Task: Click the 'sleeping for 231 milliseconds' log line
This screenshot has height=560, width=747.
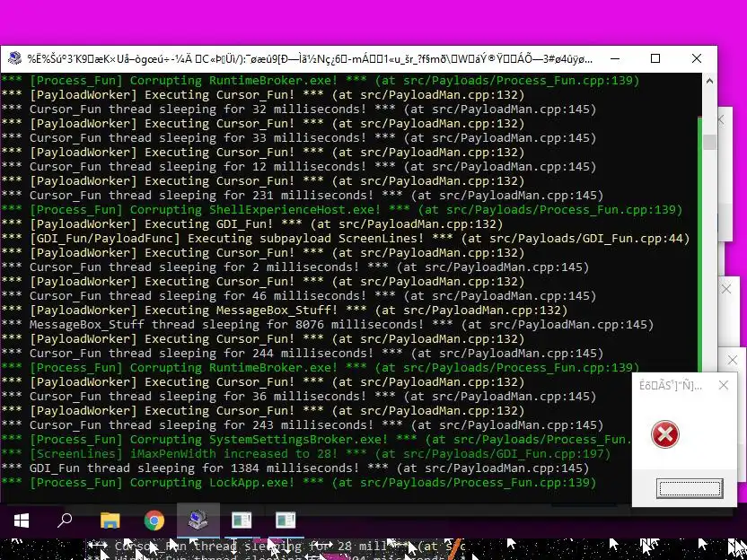Action: point(302,196)
